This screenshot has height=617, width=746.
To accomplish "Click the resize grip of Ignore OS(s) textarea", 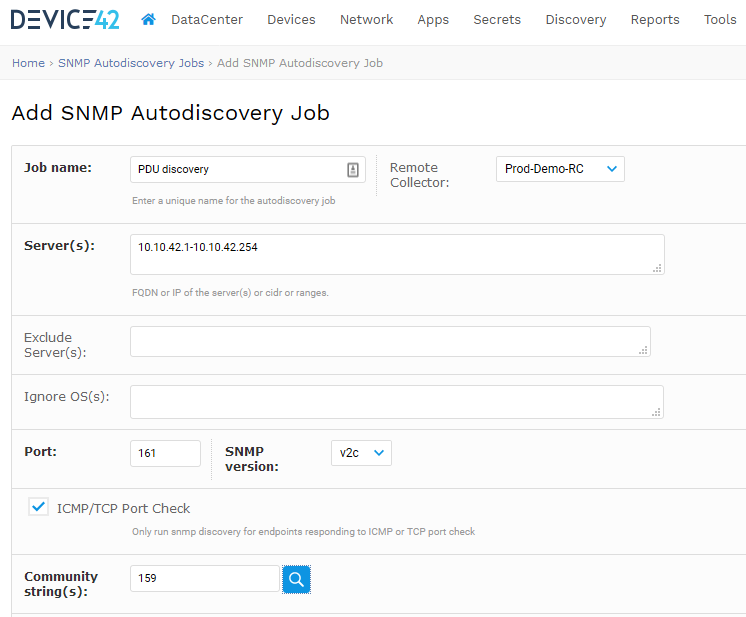I will (x=656, y=412).
